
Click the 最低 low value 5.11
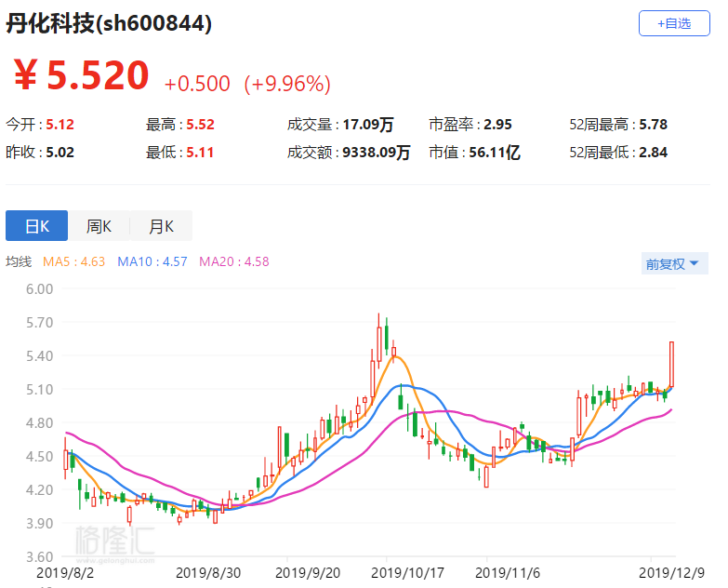pos(200,153)
